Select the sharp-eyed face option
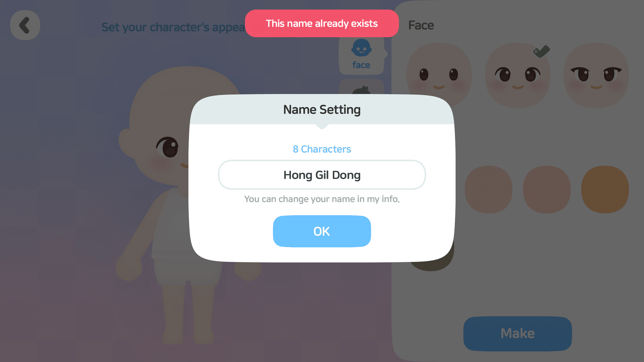This screenshot has height=362, width=644. click(596, 75)
